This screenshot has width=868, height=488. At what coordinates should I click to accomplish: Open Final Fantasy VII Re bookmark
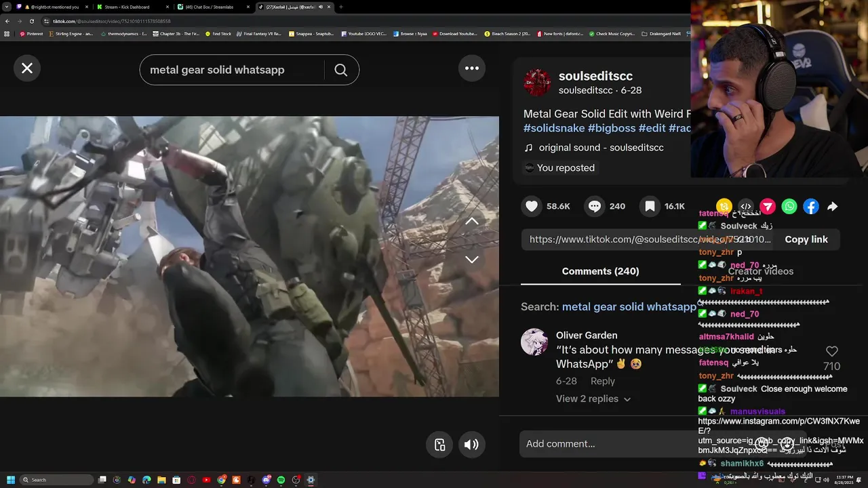point(260,33)
